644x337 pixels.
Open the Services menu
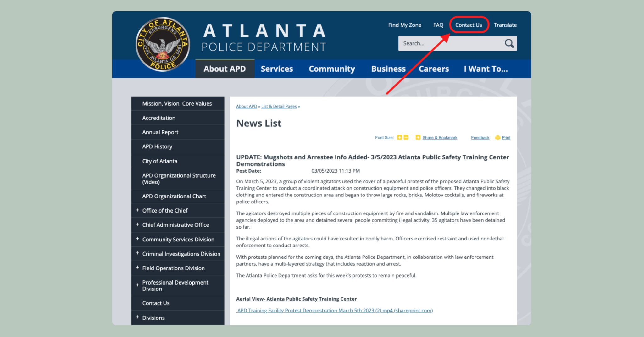click(x=277, y=69)
